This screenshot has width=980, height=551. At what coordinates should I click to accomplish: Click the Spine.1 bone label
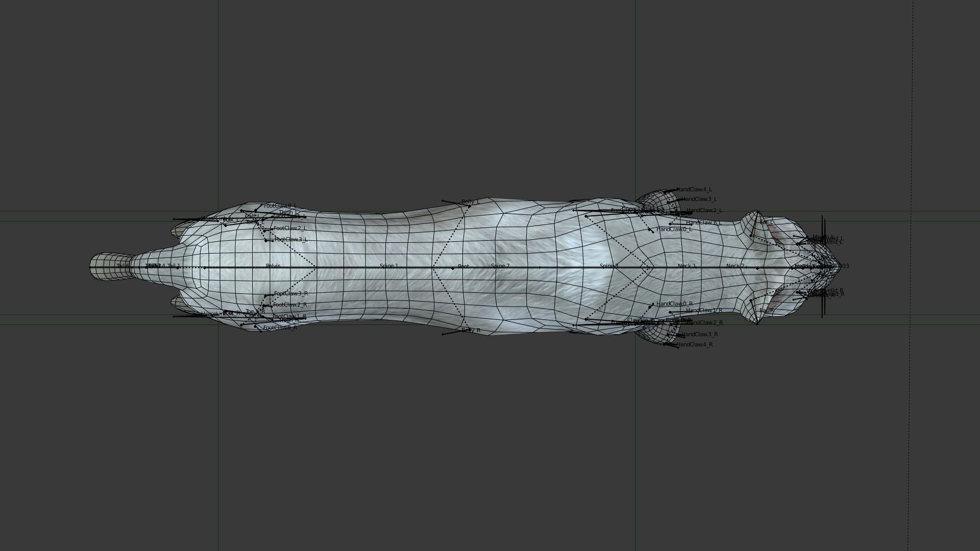click(x=389, y=266)
